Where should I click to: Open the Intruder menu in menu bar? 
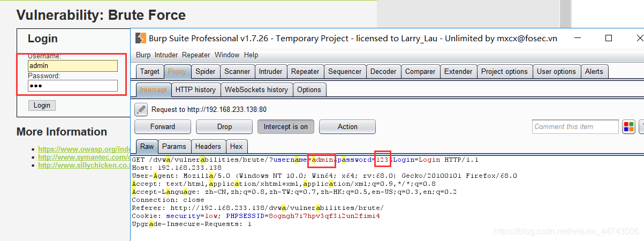click(166, 55)
